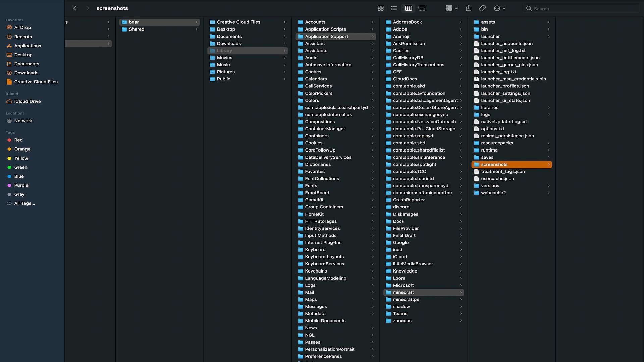This screenshot has height=362, width=644.
Task: Select launcher_profiles.json file
Action: tap(505, 86)
